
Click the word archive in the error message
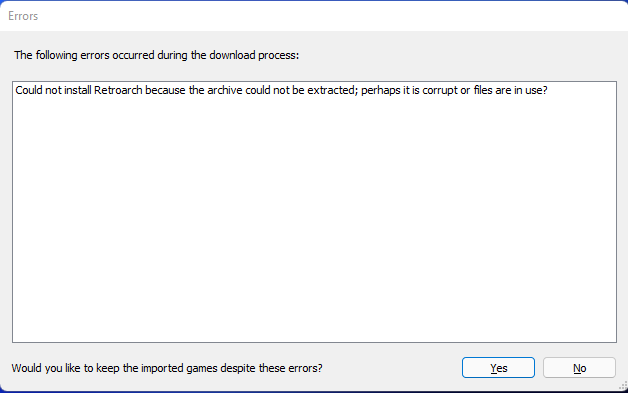pyautogui.click(x=225, y=90)
